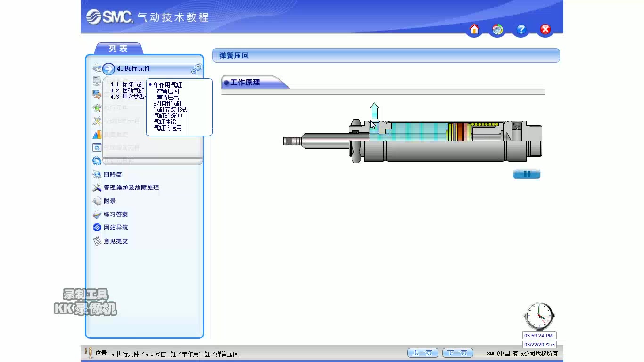Click the wrench with magnifier sidebar icon
The width and height of the screenshot is (644, 362).
coord(97,107)
